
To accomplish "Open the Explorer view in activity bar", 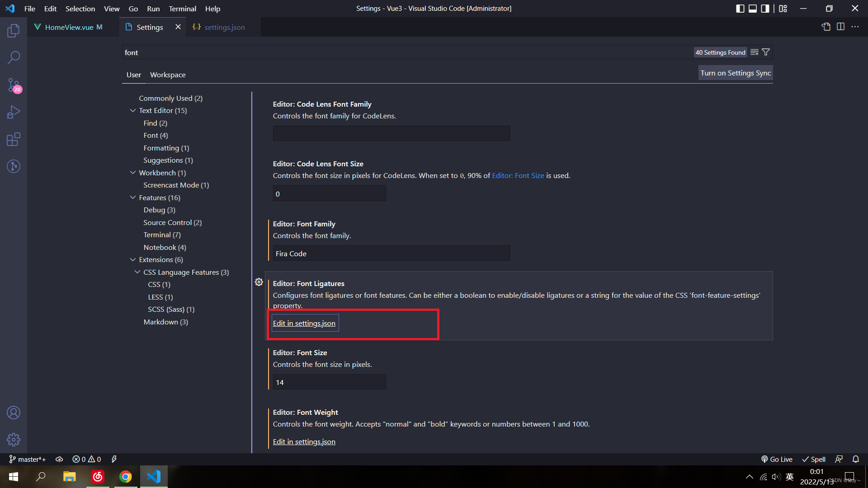I will click(x=14, y=31).
